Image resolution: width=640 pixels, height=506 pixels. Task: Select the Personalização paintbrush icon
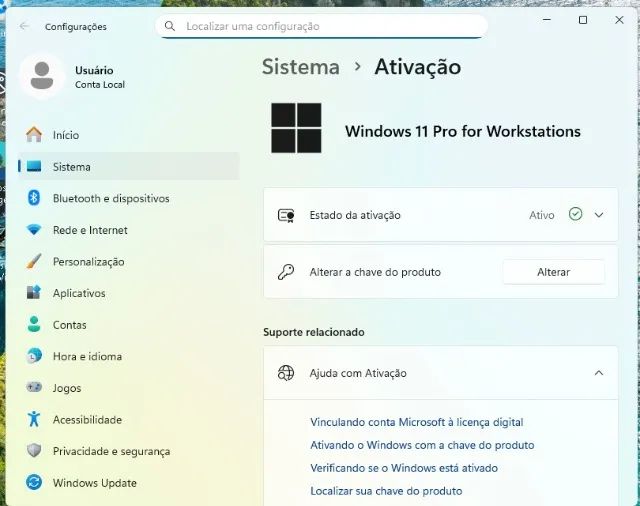point(34,262)
